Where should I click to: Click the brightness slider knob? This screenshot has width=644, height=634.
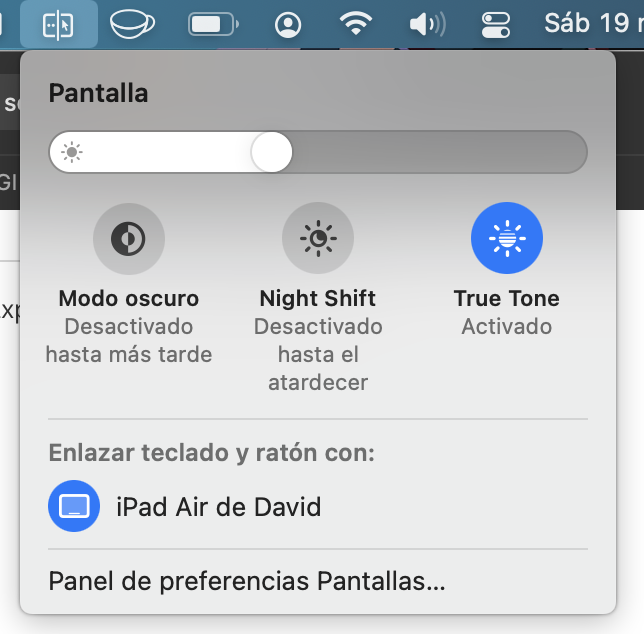[271, 152]
